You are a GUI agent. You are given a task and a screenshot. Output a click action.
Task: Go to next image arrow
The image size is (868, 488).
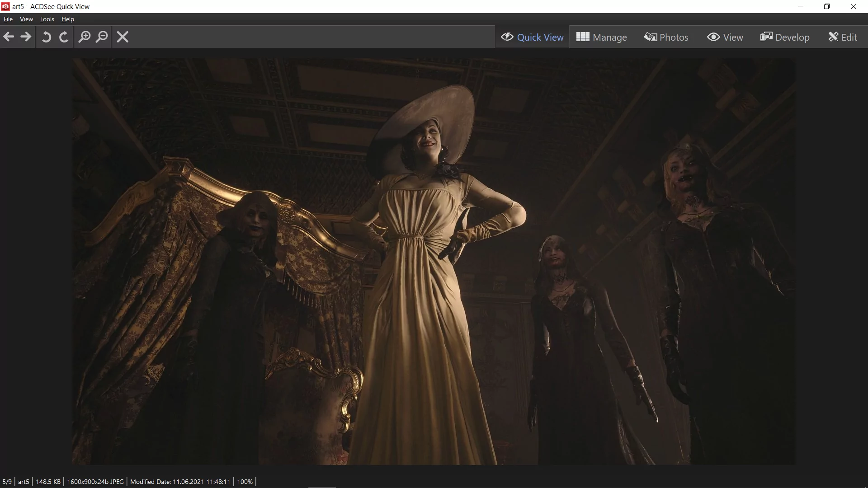[x=26, y=37]
